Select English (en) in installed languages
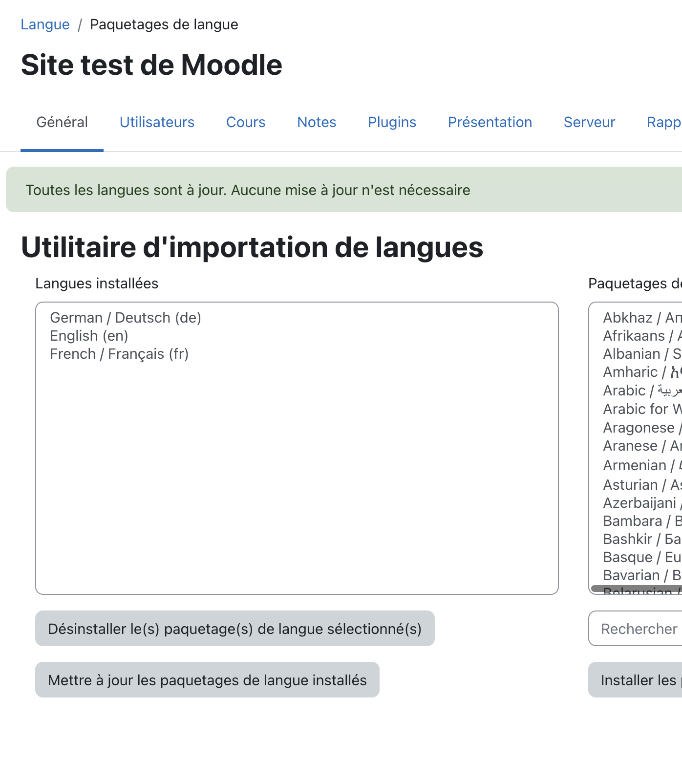Image resolution: width=682 pixels, height=784 pixels. click(x=297, y=336)
